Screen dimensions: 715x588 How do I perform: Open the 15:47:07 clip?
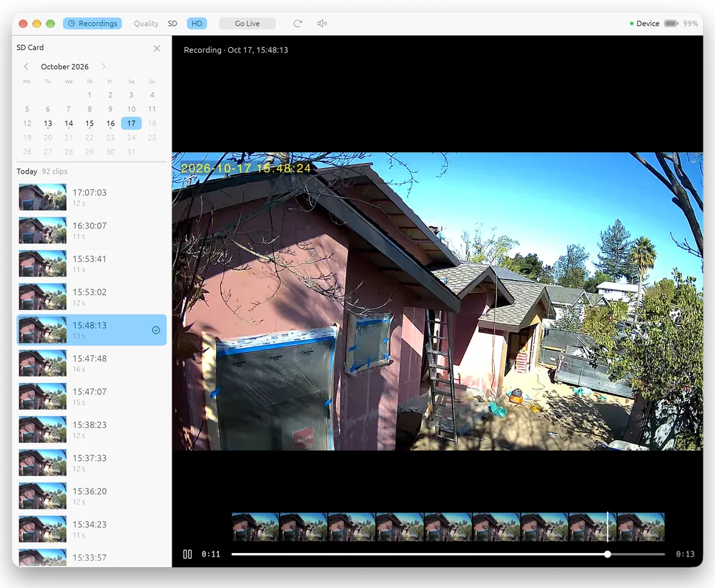click(x=92, y=396)
